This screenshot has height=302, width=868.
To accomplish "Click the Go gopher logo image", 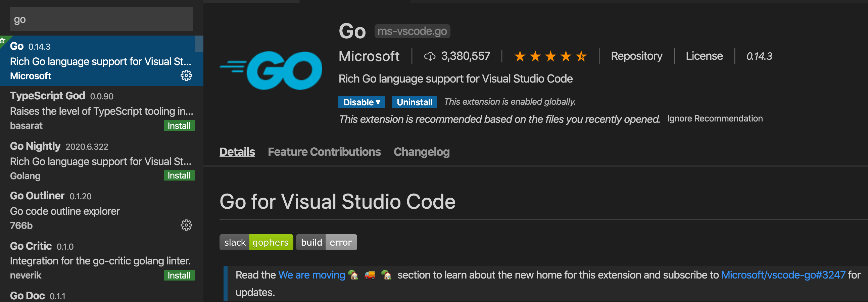I will [x=271, y=70].
